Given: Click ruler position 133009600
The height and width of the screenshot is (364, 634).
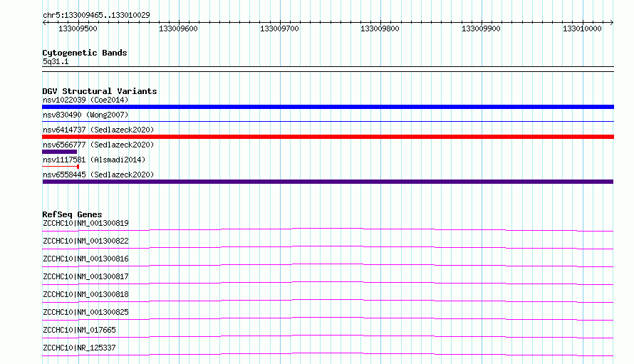Looking at the screenshot, I should point(178,28).
